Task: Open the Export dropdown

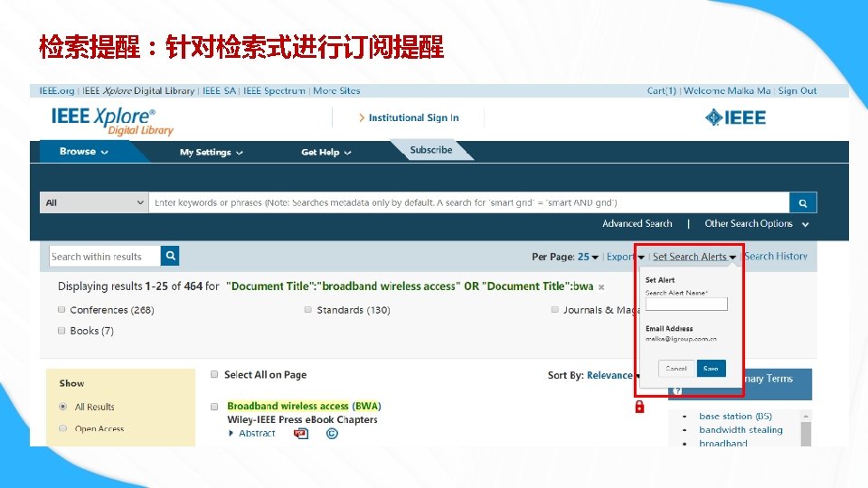Action: point(625,257)
